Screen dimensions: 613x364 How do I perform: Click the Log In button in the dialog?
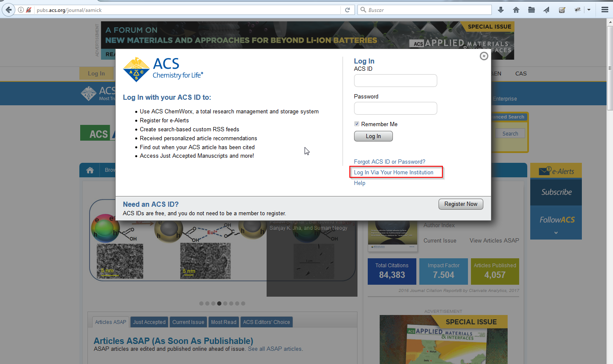click(373, 136)
